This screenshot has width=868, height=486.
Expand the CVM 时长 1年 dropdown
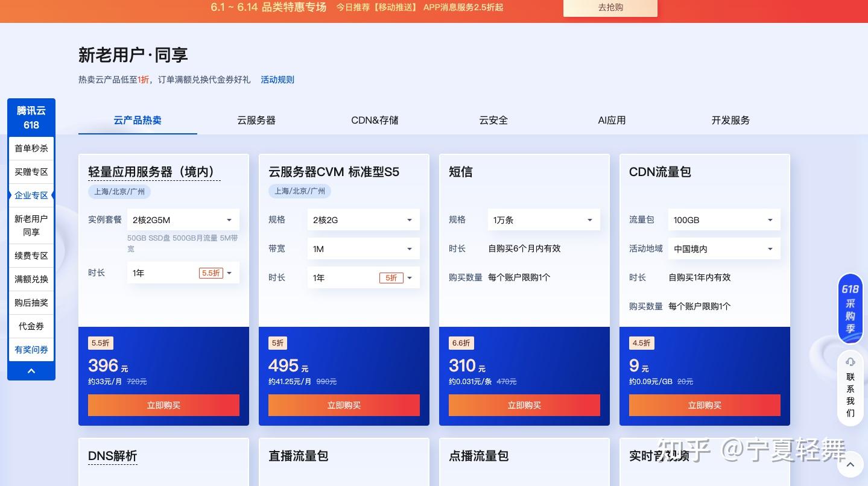364,278
